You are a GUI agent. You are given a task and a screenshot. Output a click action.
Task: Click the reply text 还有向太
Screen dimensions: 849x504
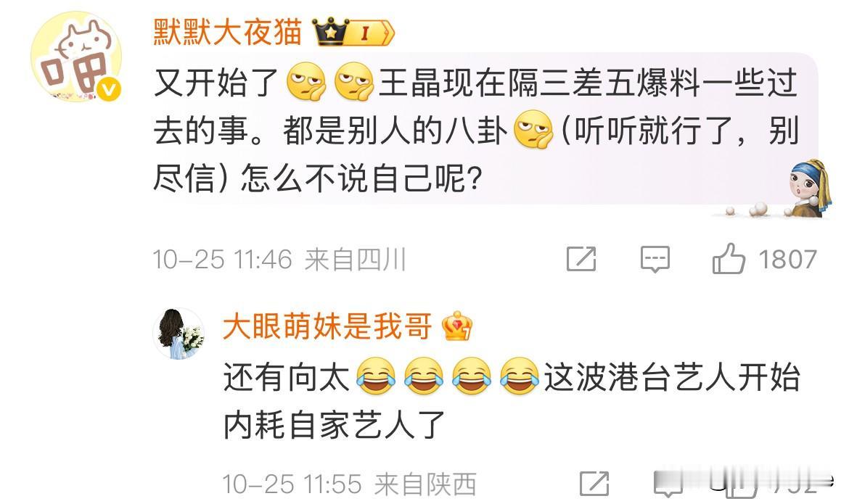pos(512,400)
